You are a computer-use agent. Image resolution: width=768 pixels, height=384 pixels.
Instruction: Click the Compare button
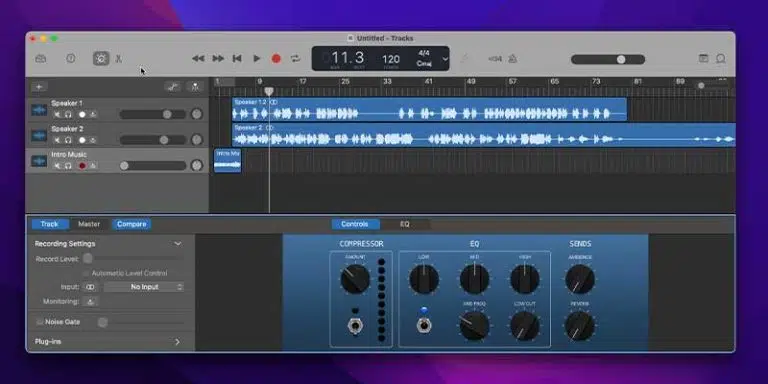point(131,224)
